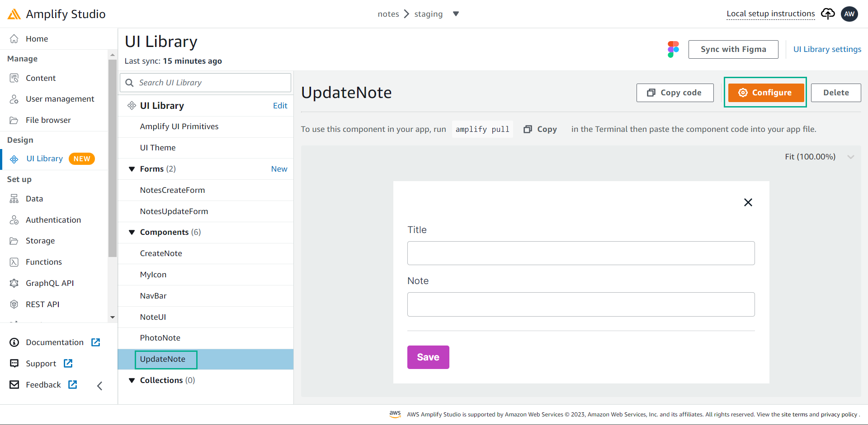The width and height of the screenshot is (868, 425).
Task: Click the Figma logo icon
Action: click(x=673, y=49)
